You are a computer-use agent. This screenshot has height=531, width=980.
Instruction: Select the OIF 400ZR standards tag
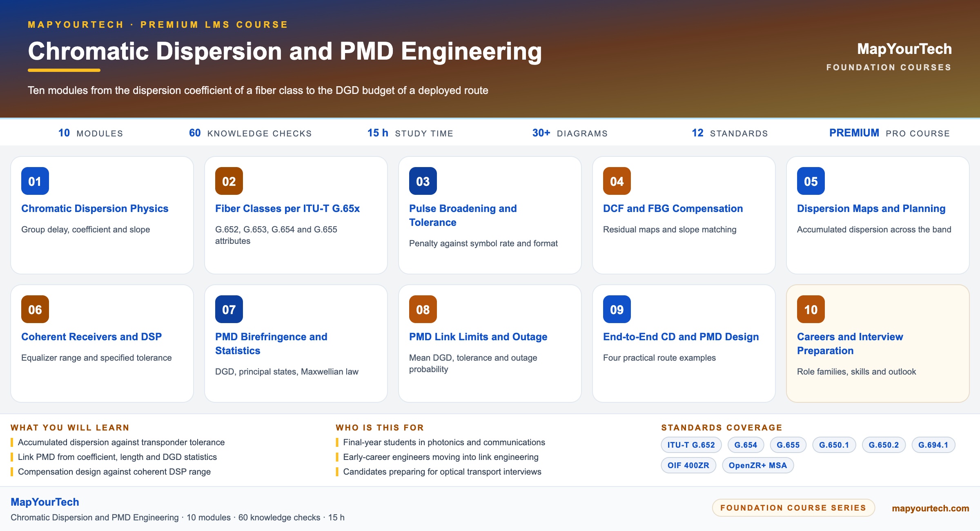[688, 465]
